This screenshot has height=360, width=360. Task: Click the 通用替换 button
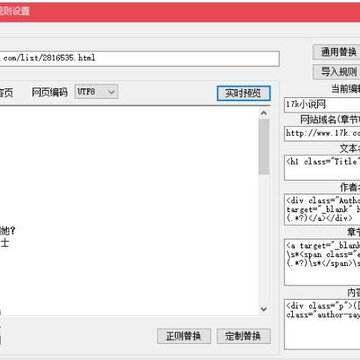[337, 52]
